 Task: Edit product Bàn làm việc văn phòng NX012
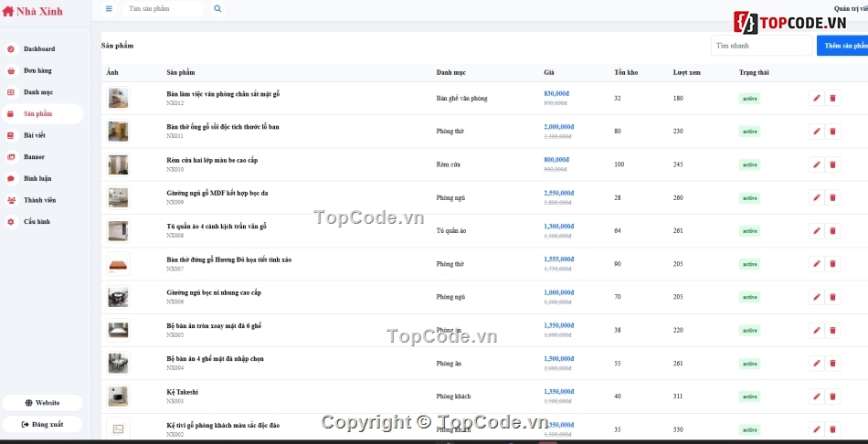click(816, 99)
